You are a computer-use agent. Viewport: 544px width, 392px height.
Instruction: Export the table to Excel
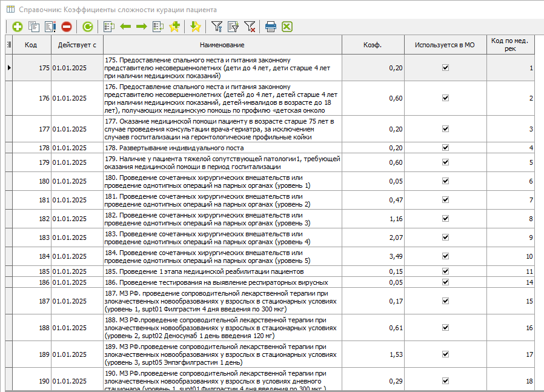click(287, 27)
